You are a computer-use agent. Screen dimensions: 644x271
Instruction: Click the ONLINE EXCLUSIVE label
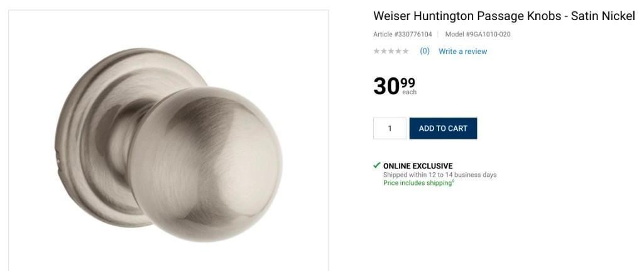(418, 166)
